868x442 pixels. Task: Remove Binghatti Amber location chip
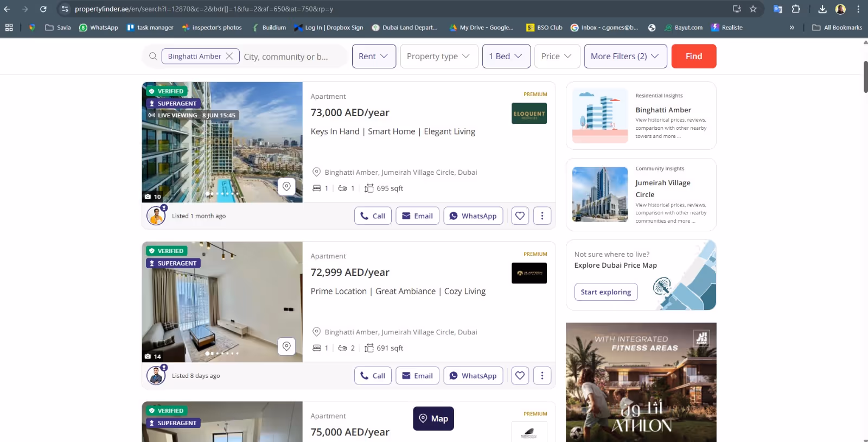pos(229,56)
